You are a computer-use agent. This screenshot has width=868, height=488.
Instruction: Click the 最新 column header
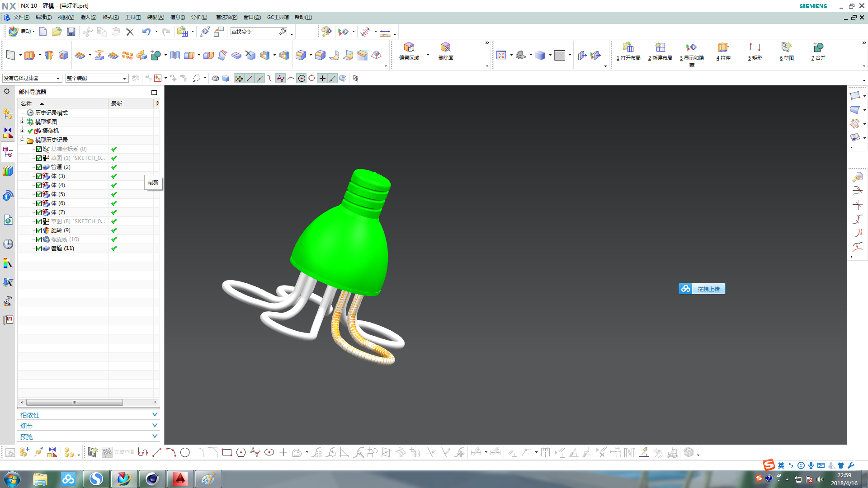[x=131, y=103]
